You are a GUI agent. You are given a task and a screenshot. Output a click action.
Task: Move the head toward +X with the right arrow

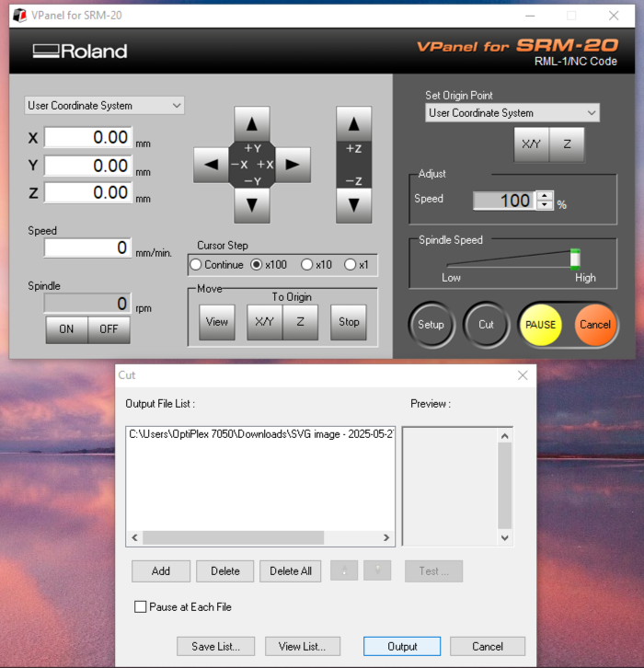(293, 165)
